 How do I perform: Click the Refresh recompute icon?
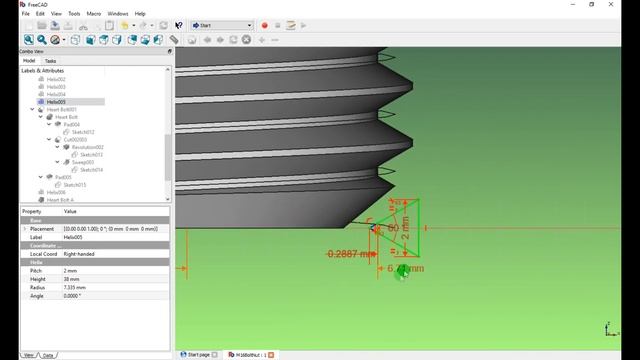coord(163,25)
